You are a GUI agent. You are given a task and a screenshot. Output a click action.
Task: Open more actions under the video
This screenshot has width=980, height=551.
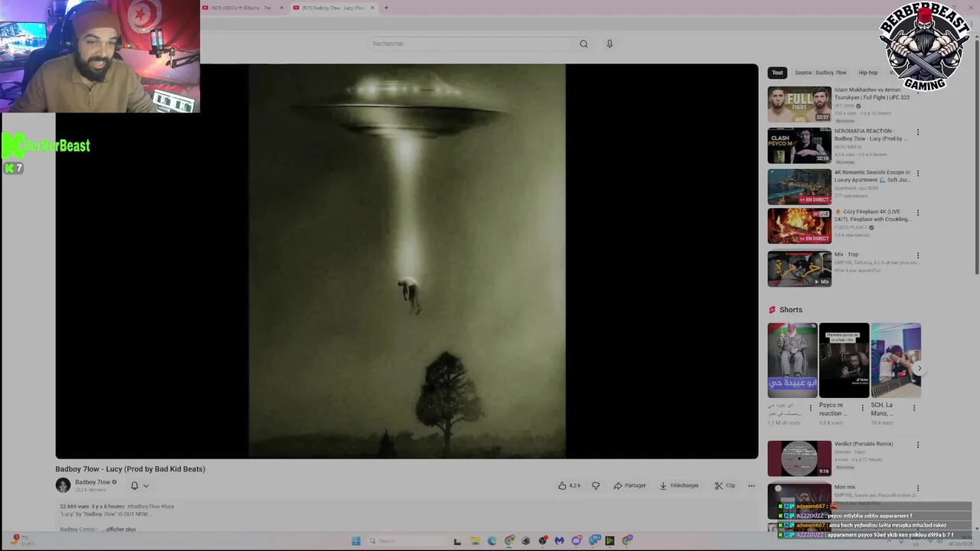click(751, 485)
